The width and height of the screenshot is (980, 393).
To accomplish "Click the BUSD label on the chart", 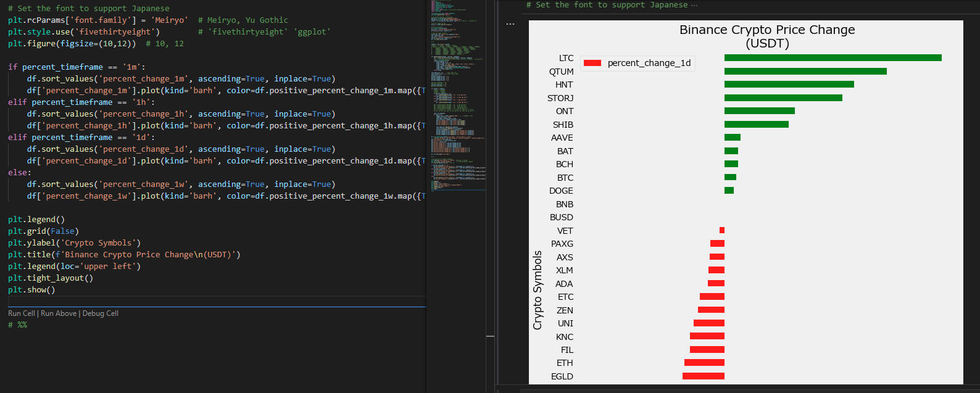I will 562,217.
